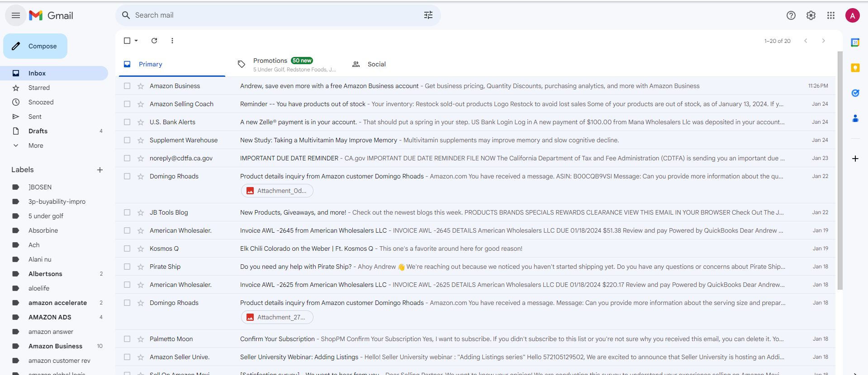Open Settings gear icon
This screenshot has width=868, height=375.
click(x=811, y=15)
